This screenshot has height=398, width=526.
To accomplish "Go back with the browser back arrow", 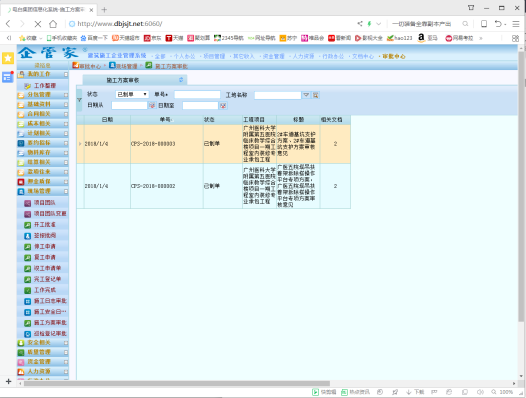I will [8, 24].
